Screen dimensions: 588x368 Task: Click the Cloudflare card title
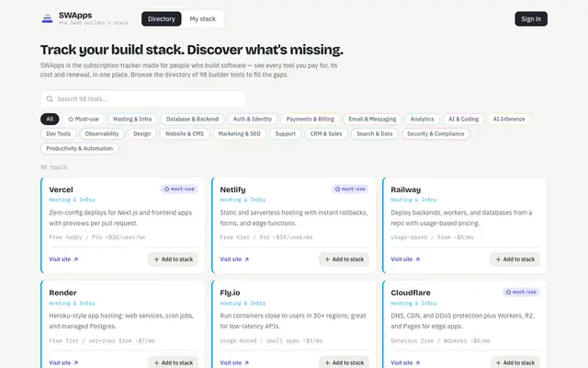411,293
